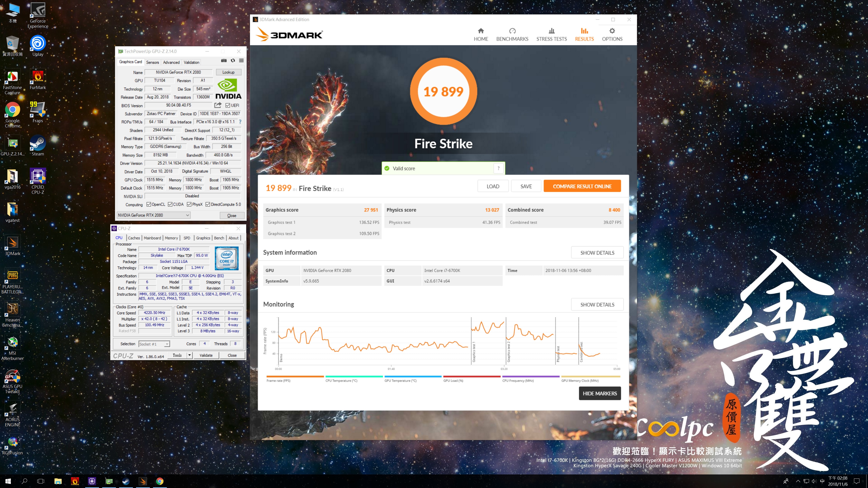Open the Validation tab in GPU-Z
868x488 pixels.
click(191, 62)
